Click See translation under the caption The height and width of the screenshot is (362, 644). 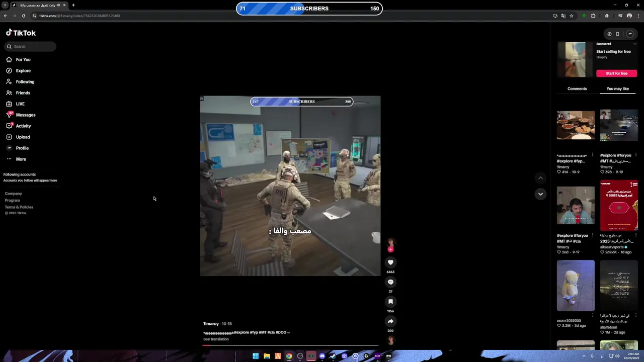(216, 339)
